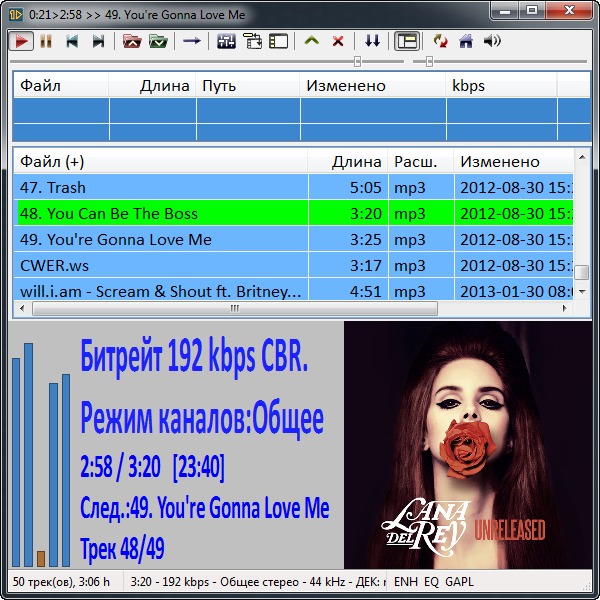Click the Play button in the toolbar
This screenshot has height=600, width=600.
[20, 41]
